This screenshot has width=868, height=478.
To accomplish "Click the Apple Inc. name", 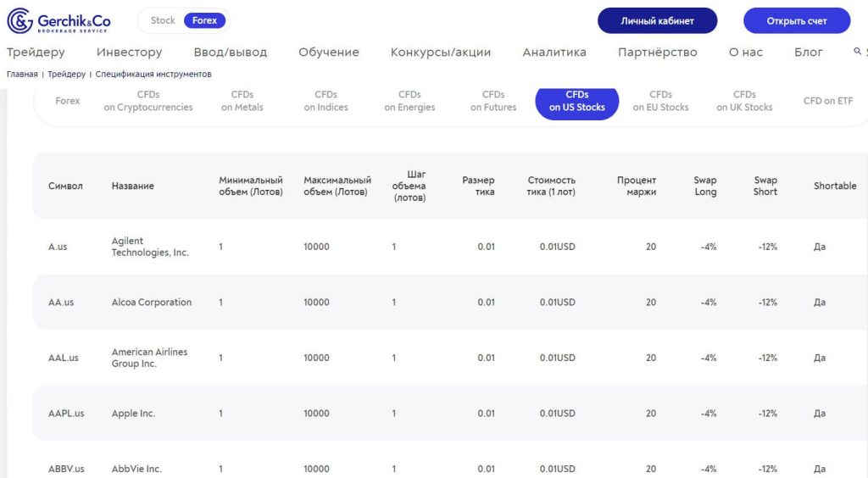I will (133, 414).
